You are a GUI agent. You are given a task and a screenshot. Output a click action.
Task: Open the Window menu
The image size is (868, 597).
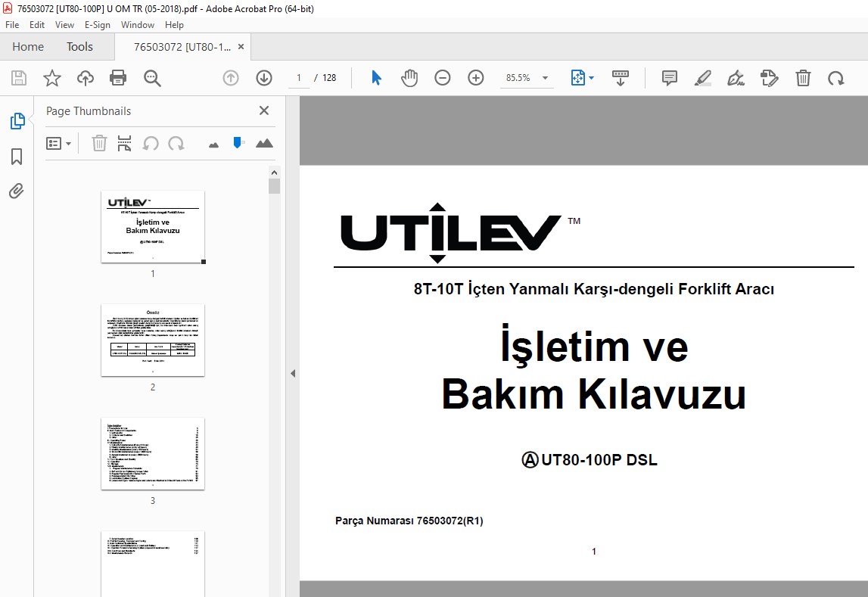coord(138,25)
